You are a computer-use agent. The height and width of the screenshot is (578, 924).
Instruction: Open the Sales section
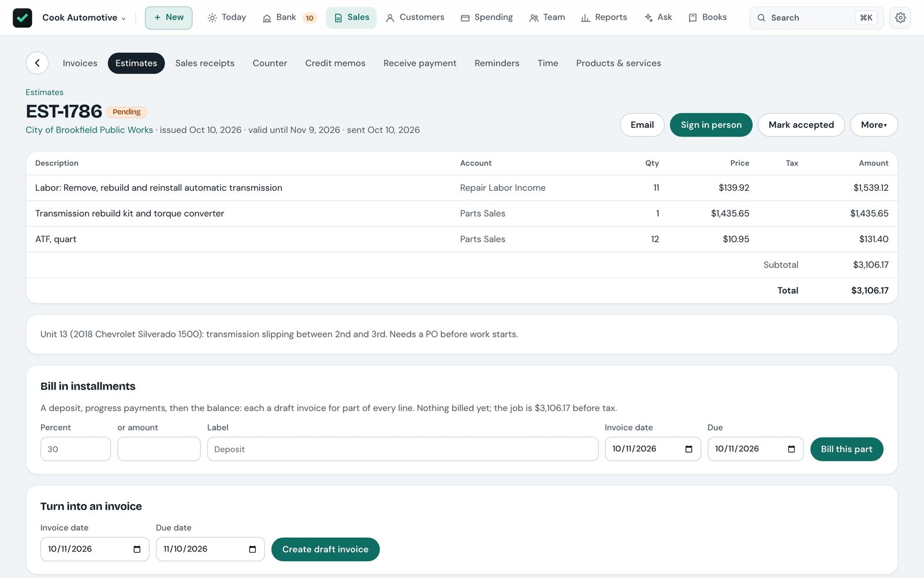(351, 18)
